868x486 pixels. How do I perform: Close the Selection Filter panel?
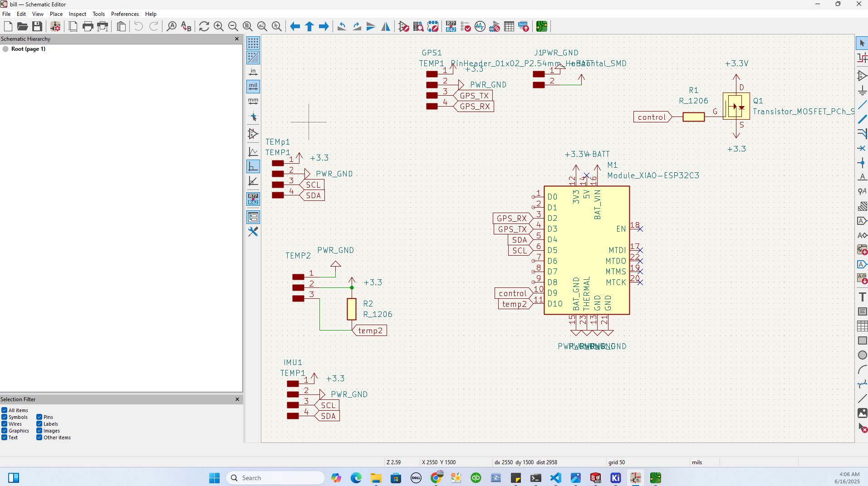[x=237, y=399]
